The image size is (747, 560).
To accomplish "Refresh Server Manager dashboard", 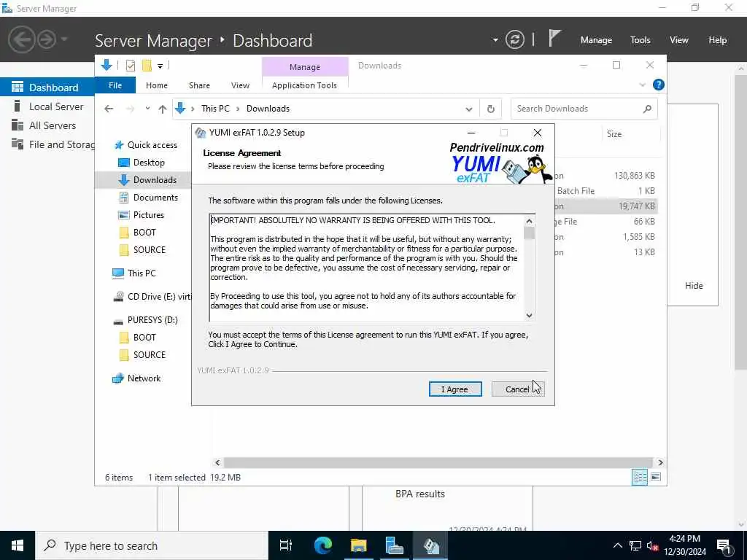I will point(514,39).
